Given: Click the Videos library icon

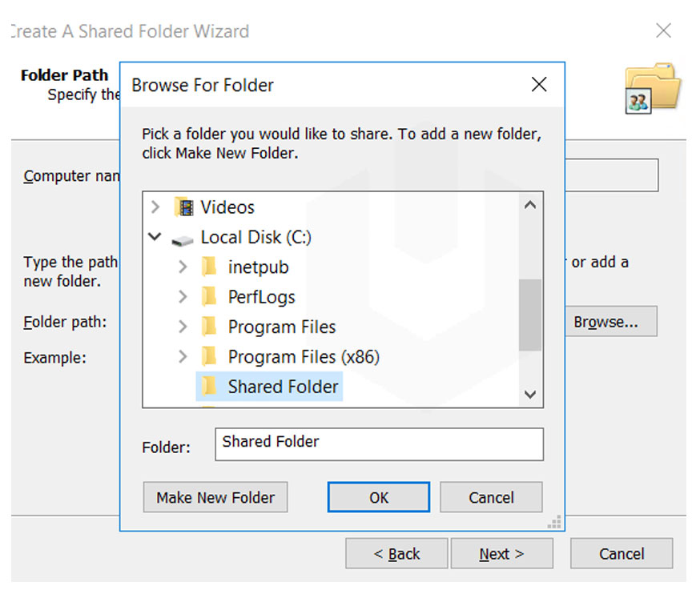Looking at the screenshot, I should (184, 207).
